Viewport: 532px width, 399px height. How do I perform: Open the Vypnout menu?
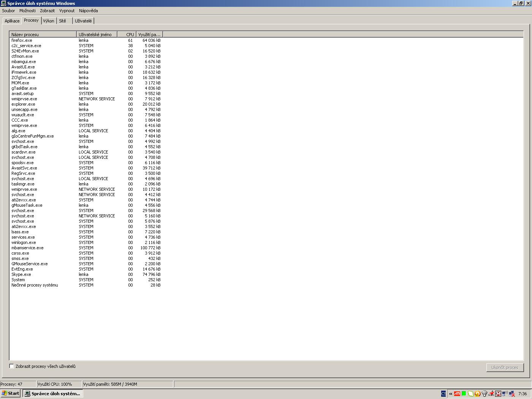67,11
